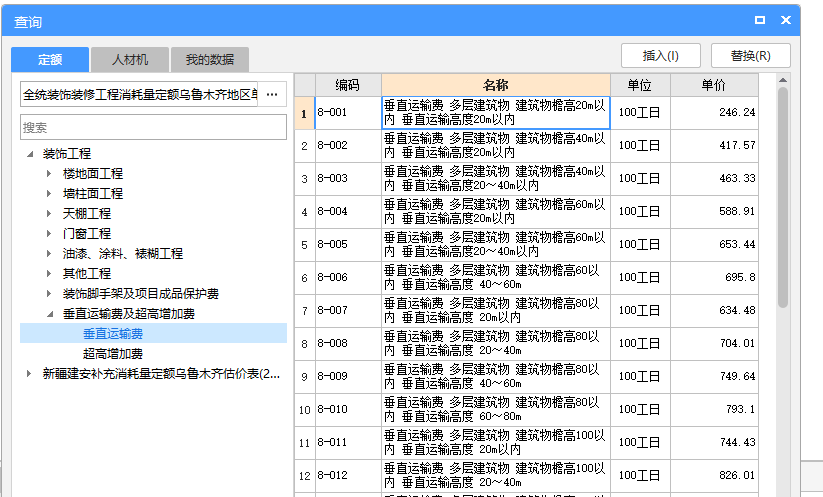Select 新疆建安补充消耗量定额乌鲁木齐估价表 item
The image size is (823, 497).
(161, 374)
